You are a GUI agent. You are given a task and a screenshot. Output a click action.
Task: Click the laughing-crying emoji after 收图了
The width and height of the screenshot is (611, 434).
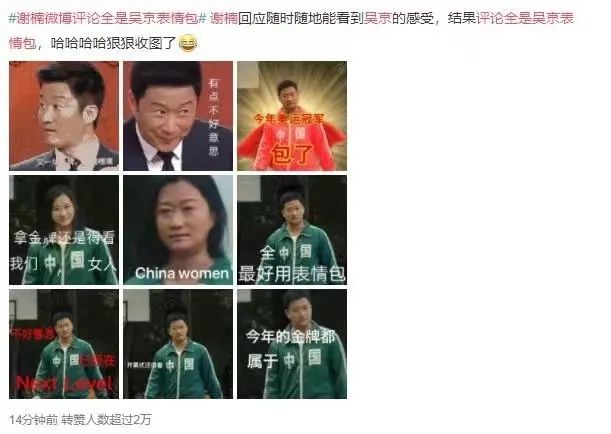point(188,43)
